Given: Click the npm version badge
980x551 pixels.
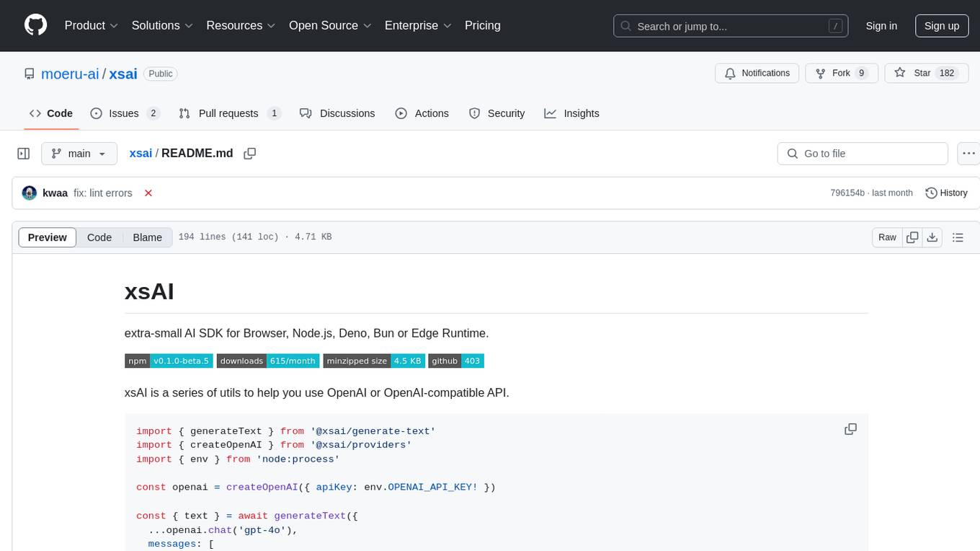Looking at the screenshot, I should tap(169, 361).
